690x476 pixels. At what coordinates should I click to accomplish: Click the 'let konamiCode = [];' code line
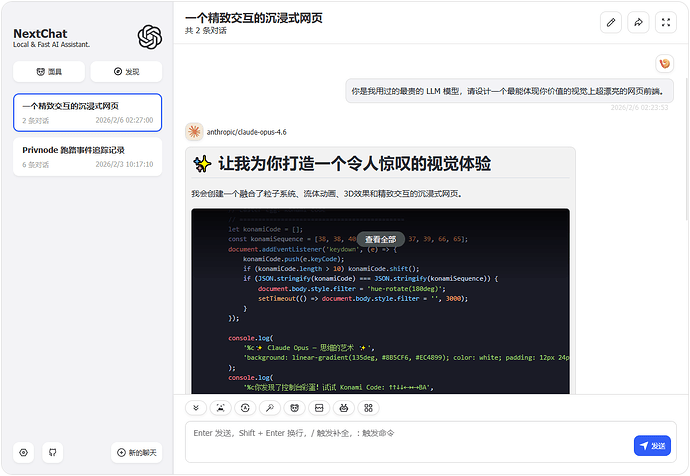[x=265, y=229]
